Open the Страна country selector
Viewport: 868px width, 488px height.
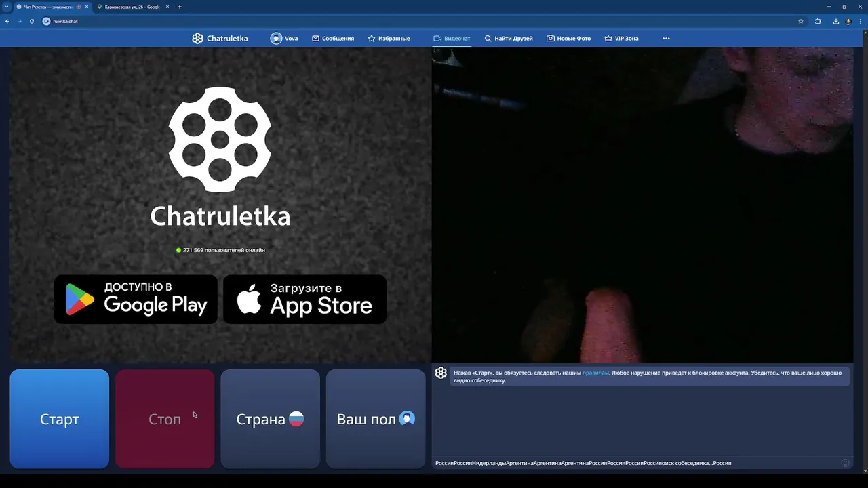(270, 419)
